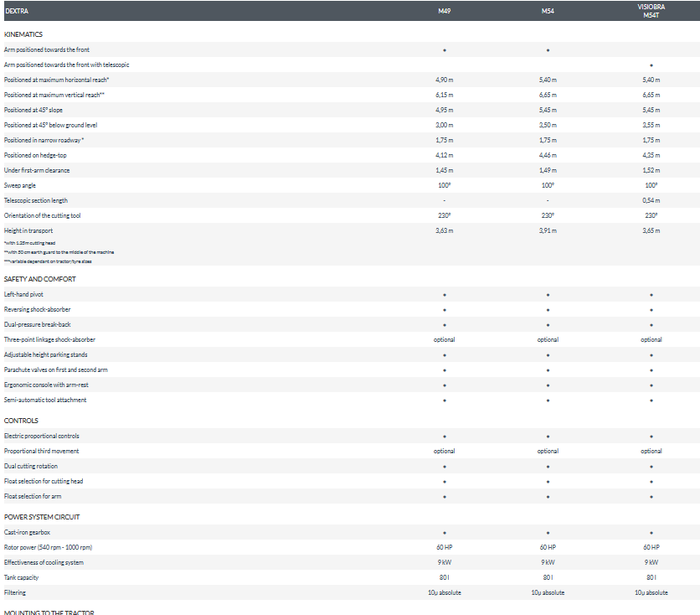Click M49 bullet for Electric proportional controls
The height and width of the screenshot is (615, 700).
(x=444, y=437)
